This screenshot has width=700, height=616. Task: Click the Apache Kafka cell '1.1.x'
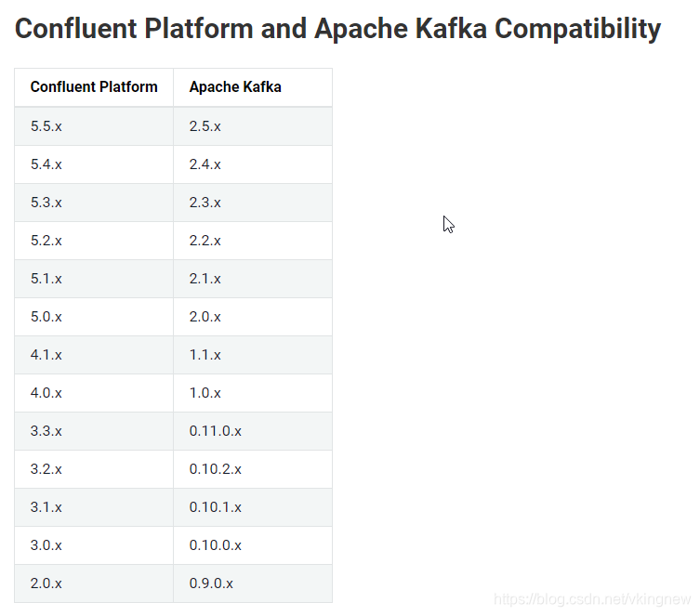pos(253,355)
